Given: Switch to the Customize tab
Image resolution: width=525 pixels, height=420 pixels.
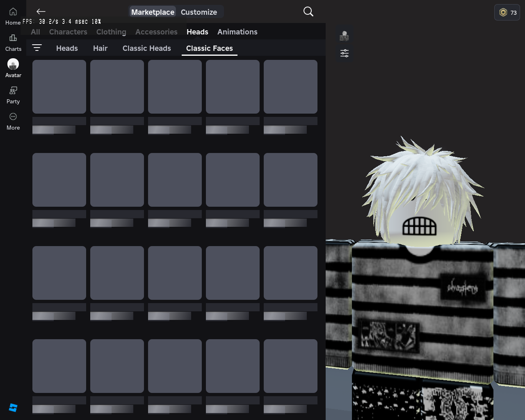Looking at the screenshot, I should point(199,12).
